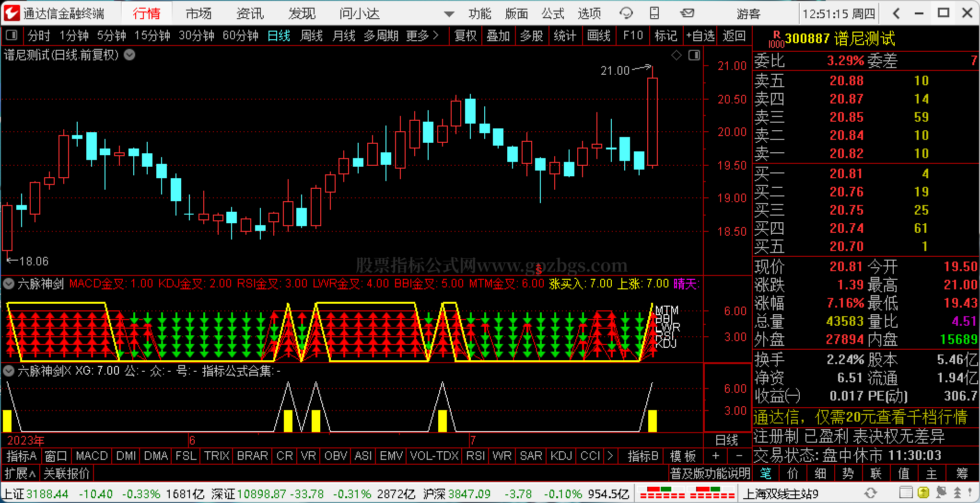Screen dimensions: 980x503
Task: Add stock via +自选 button
Action: tap(700, 35)
